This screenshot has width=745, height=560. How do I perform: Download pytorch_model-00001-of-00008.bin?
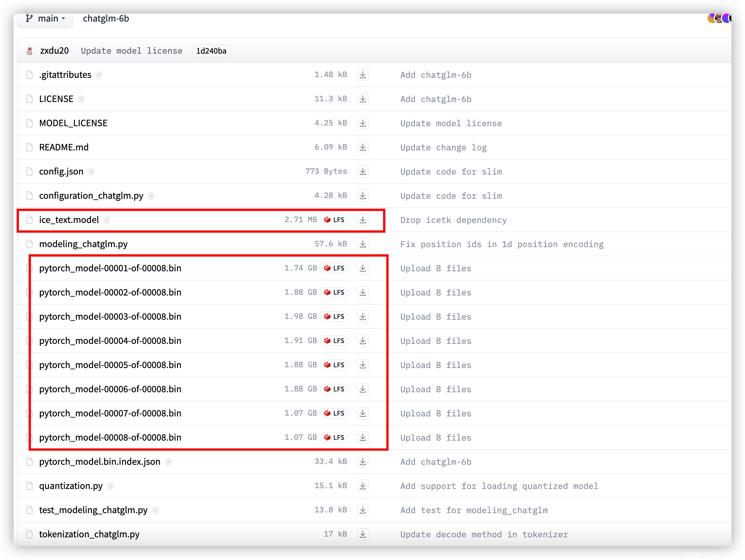tap(363, 268)
